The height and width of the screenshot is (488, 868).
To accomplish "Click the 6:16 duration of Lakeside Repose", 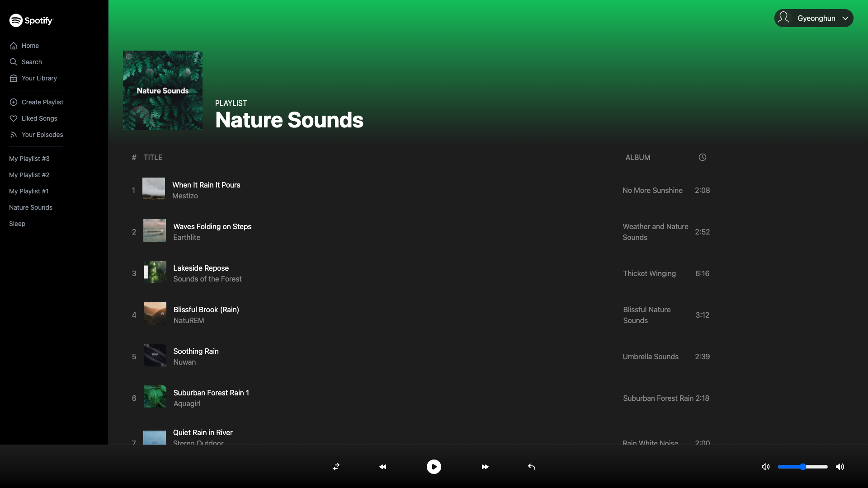I will (703, 273).
